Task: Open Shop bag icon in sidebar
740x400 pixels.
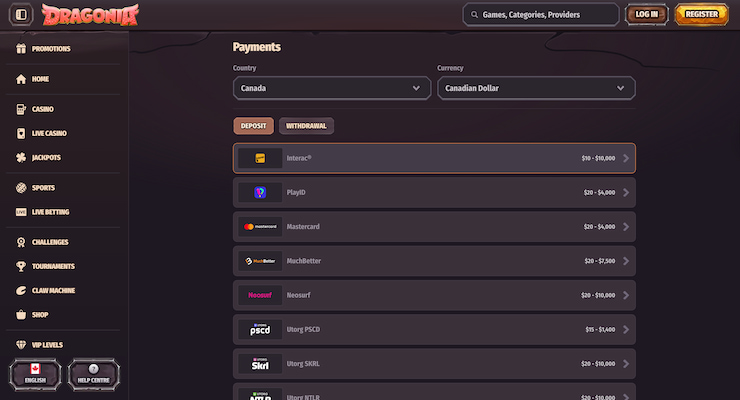Action: coord(21,314)
